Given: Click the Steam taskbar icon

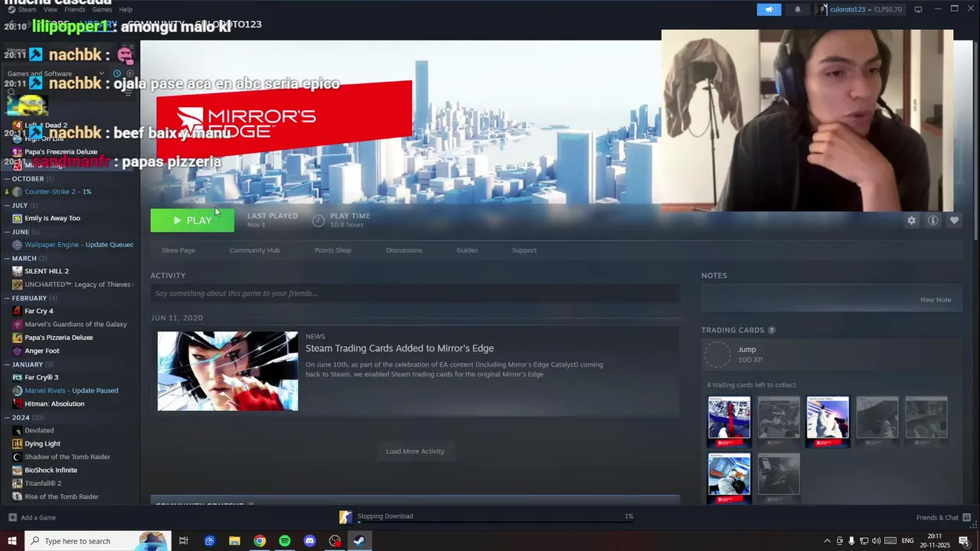Looking at the screenshot, I should tap(359, 541).
